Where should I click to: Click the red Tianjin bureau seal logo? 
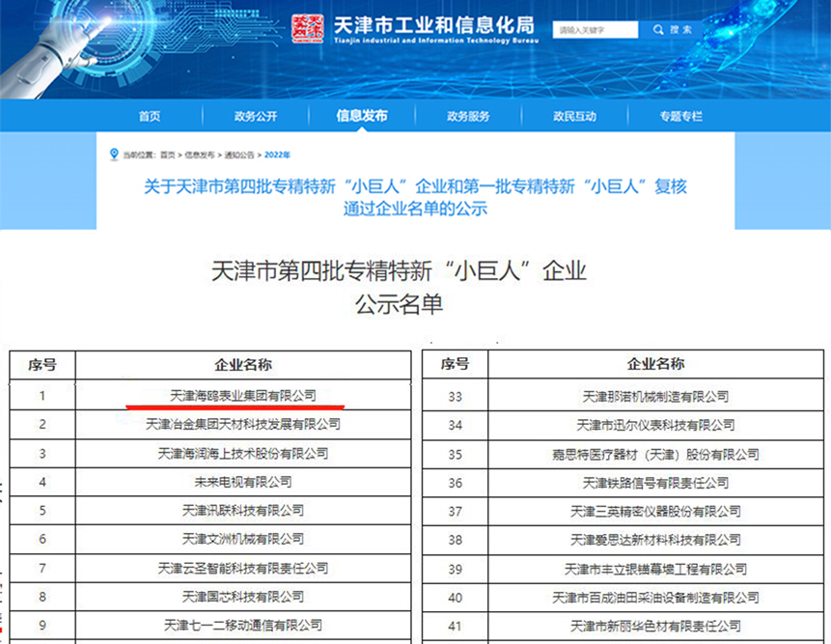click(307, 28)
